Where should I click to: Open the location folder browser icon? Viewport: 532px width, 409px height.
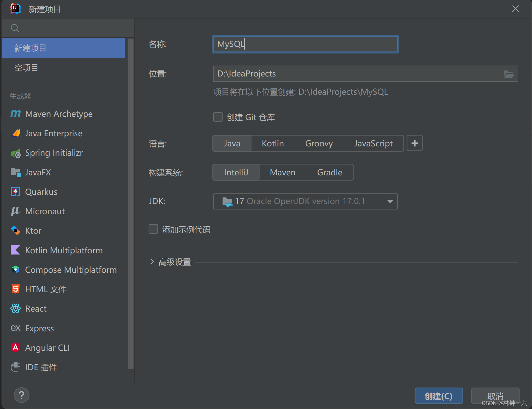[x=509, y=74]
